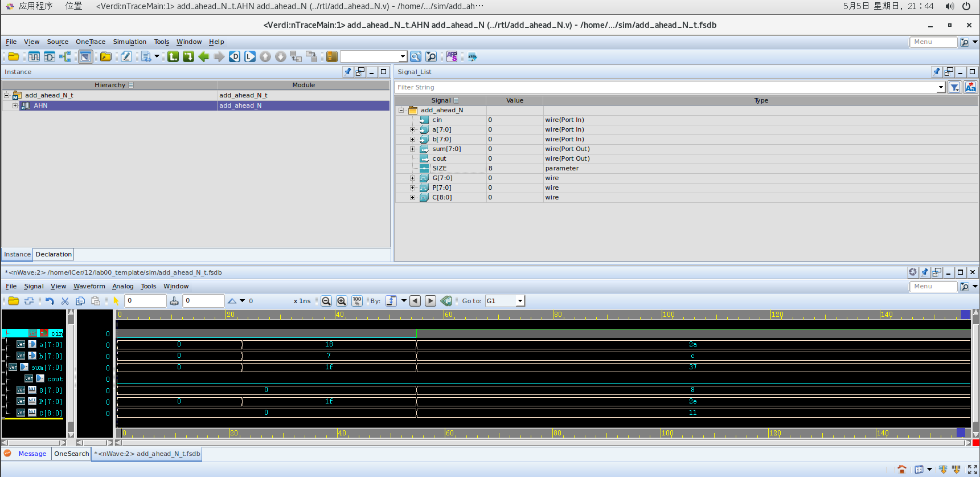Open a new waveform window from the toolbar

point(34,56)
